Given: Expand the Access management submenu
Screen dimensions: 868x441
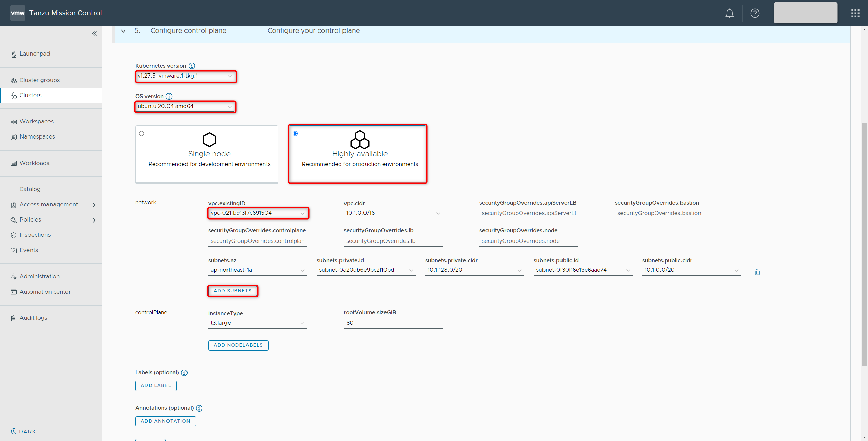Looking at the screenshot, I should click(94, 205).
